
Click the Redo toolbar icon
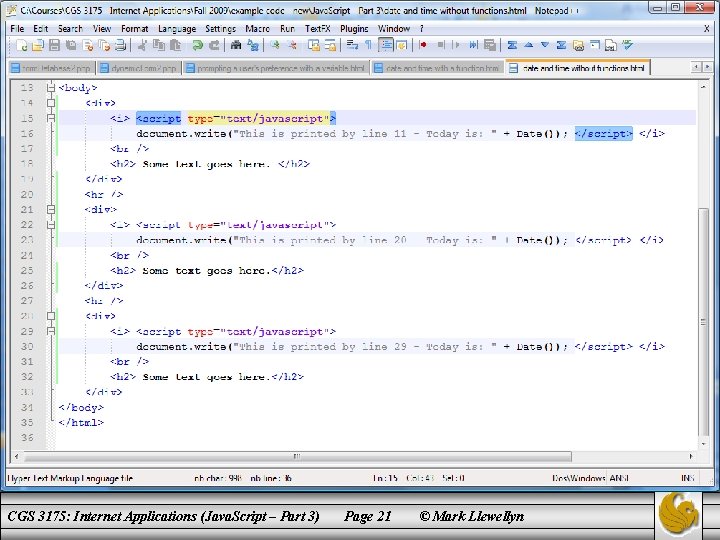214,46
